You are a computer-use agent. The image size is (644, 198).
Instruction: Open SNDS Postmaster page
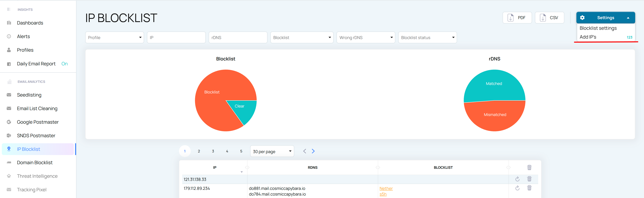point(36,135)
